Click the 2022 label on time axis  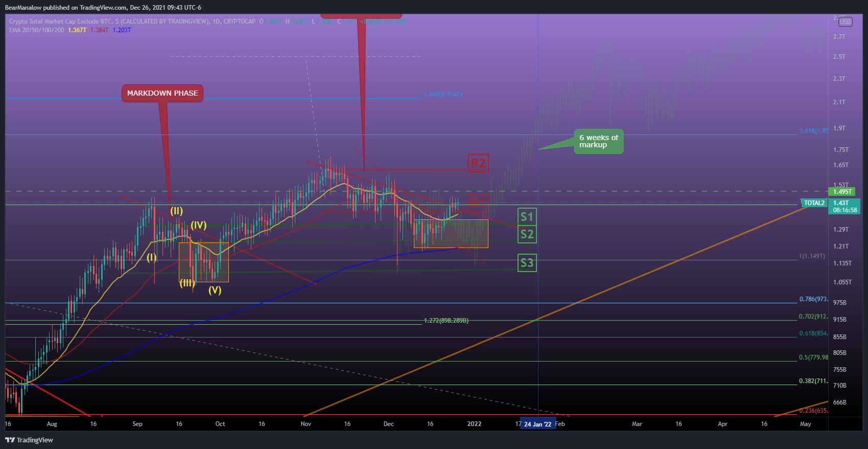click(475, 424)
